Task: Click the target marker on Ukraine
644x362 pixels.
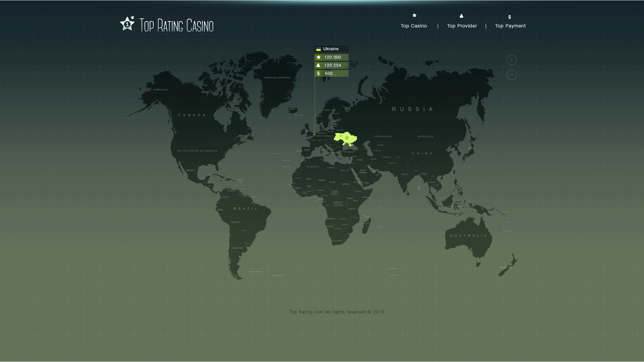Action: tap(347, 138)
